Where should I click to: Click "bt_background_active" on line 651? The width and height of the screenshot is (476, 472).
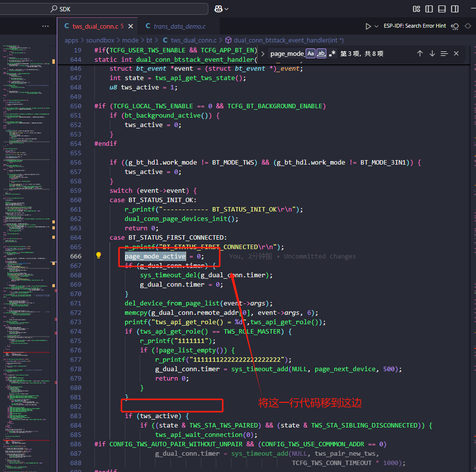(162, 116)
